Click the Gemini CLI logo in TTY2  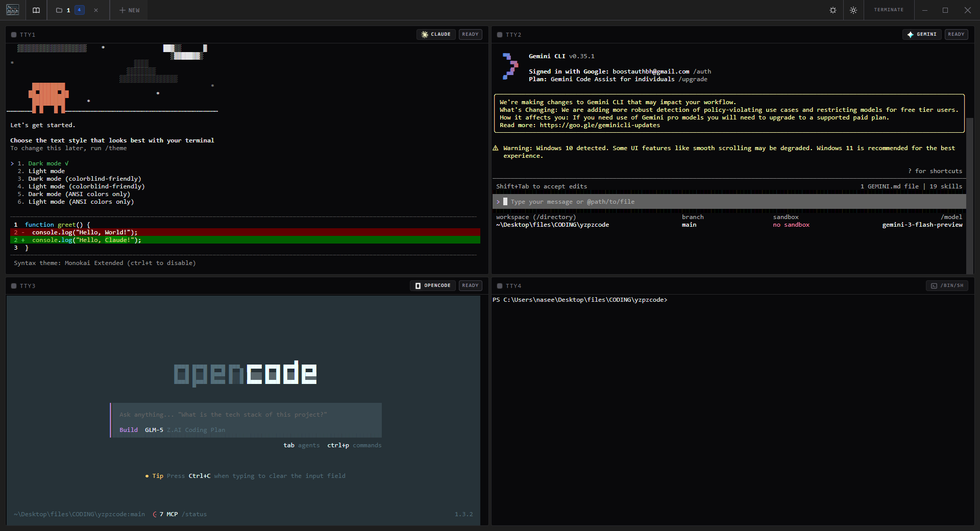[x=510, y=66]
